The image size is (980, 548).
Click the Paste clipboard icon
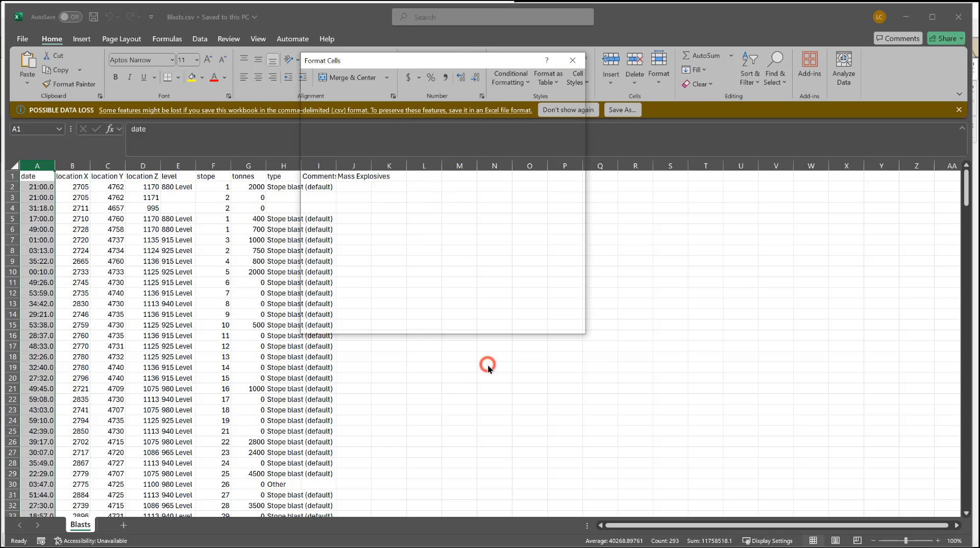pyautogui.click(x=28, y=60)
